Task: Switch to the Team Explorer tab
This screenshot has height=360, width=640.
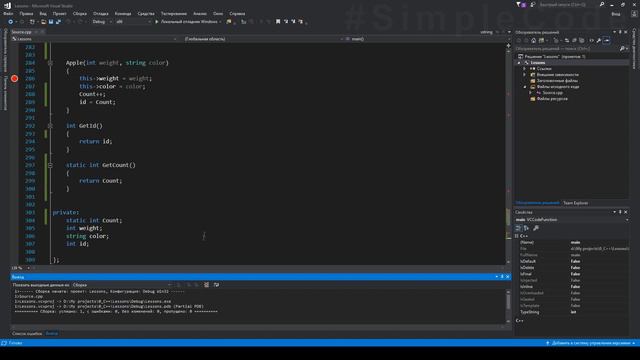Action: pos(576,203)
